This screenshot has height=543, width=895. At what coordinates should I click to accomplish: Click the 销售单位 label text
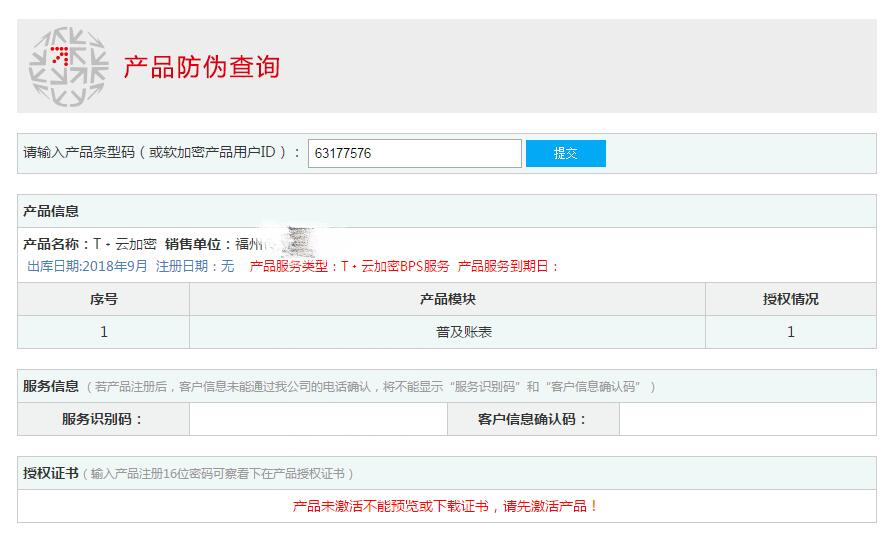(196, 244)
